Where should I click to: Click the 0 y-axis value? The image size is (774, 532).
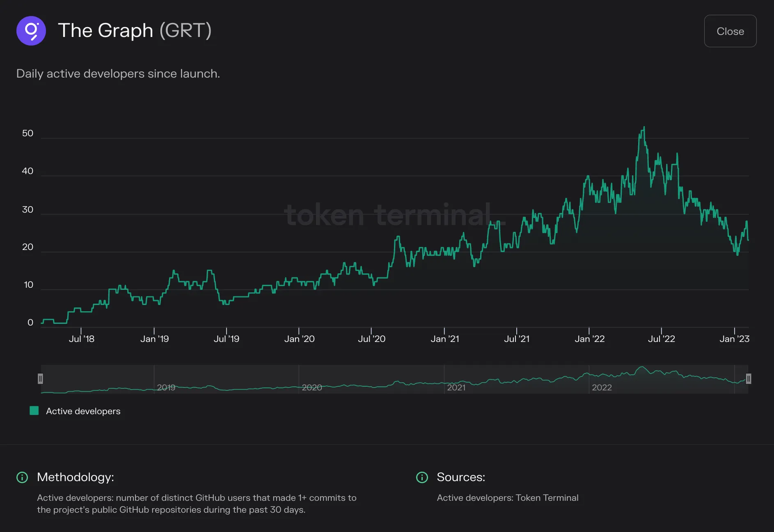pyautogui.click(x=30, y=323)
